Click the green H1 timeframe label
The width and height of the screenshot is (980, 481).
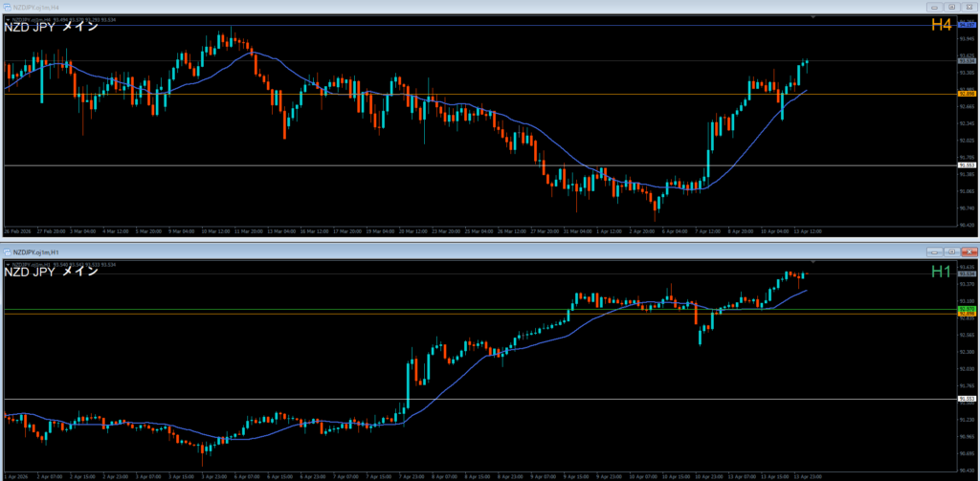941,273
